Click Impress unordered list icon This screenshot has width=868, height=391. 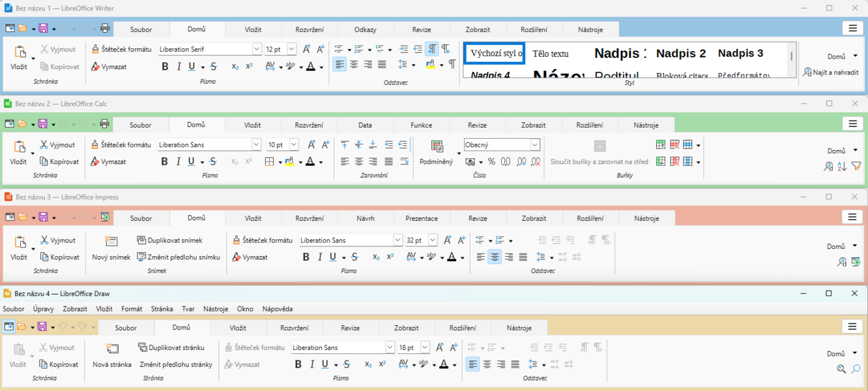(480, 240)
